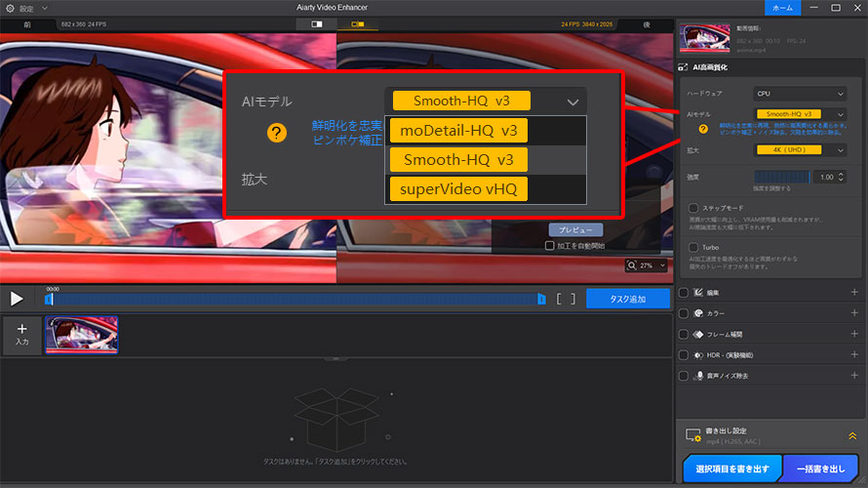Click the right bracket out-point icon
The height and width of the screenshot is (488, 868).
(572, 299)
